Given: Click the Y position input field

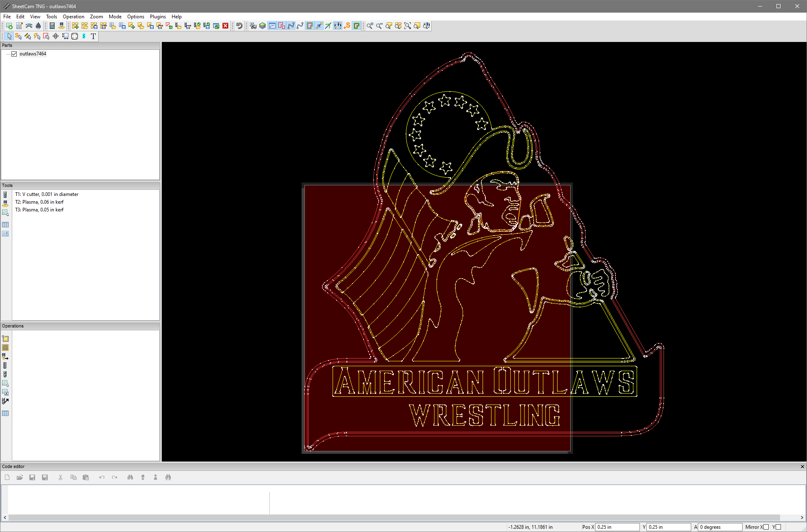Looking at the screenshot, I should coord(668,527).
